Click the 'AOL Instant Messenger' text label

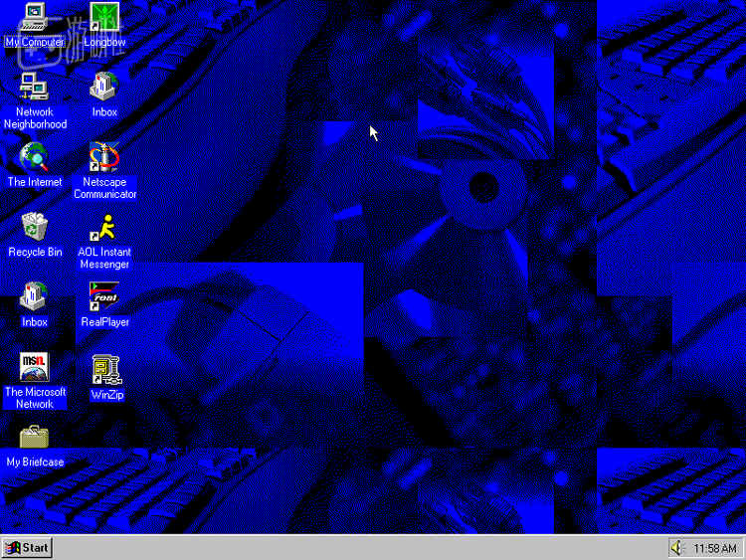tap(104, 259)
